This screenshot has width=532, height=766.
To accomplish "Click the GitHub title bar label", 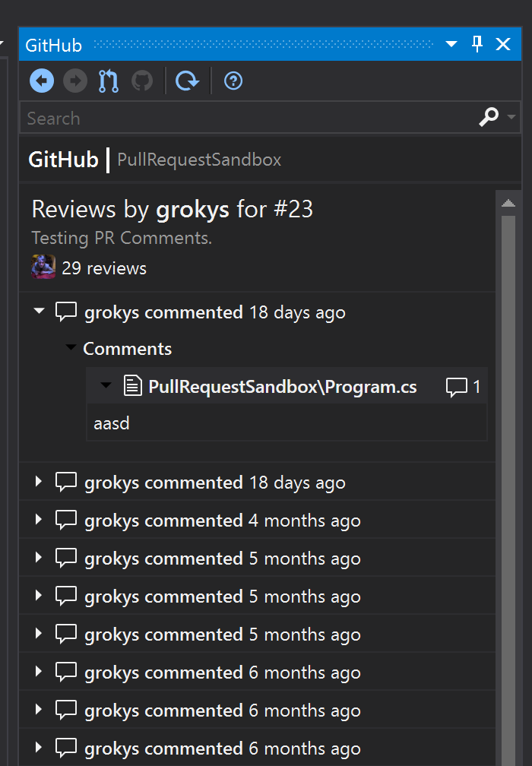I will (54, 45).
